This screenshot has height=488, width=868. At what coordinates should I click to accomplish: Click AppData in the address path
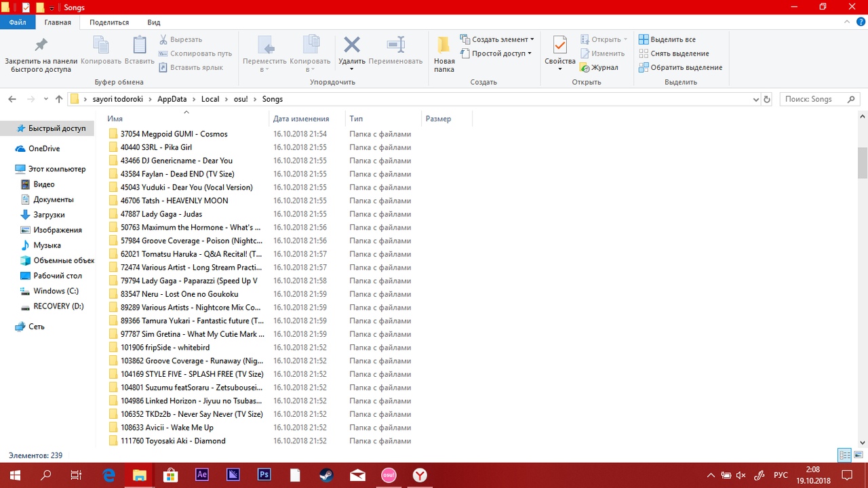(172, 99)
